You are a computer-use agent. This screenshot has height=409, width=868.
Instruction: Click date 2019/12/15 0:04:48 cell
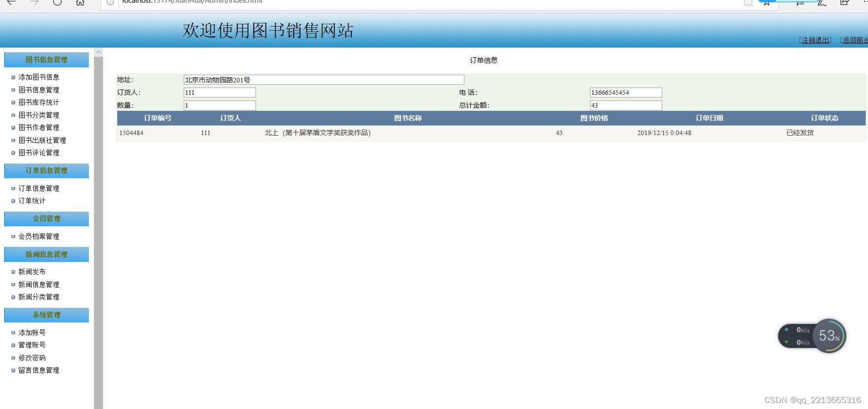pyautogui.click(x=664, y=133)
